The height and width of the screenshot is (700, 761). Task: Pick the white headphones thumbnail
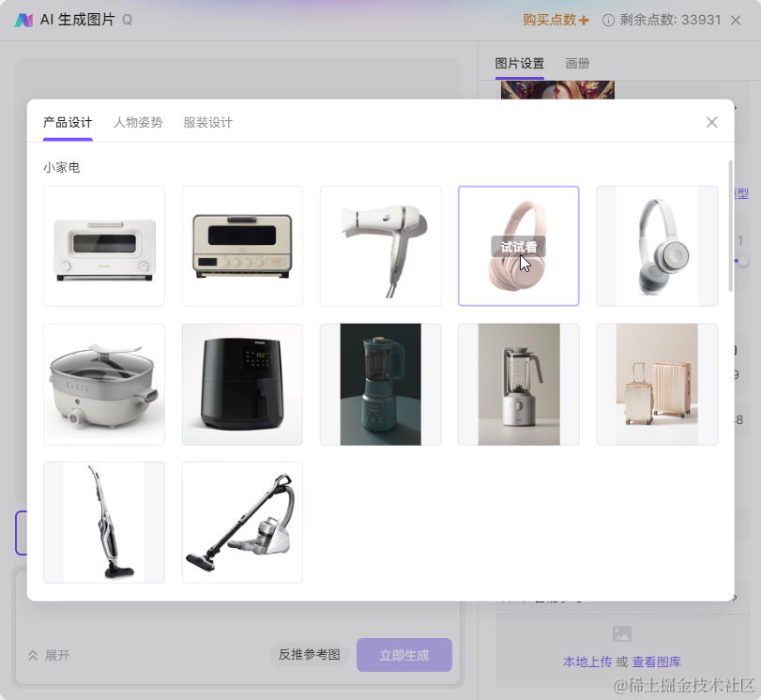point(657,246)
